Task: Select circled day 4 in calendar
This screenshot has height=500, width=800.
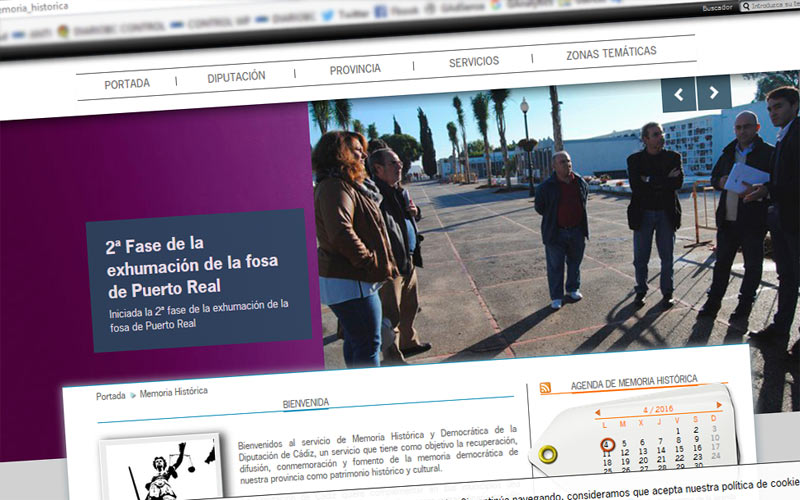Action: click(x=607, y=444)
